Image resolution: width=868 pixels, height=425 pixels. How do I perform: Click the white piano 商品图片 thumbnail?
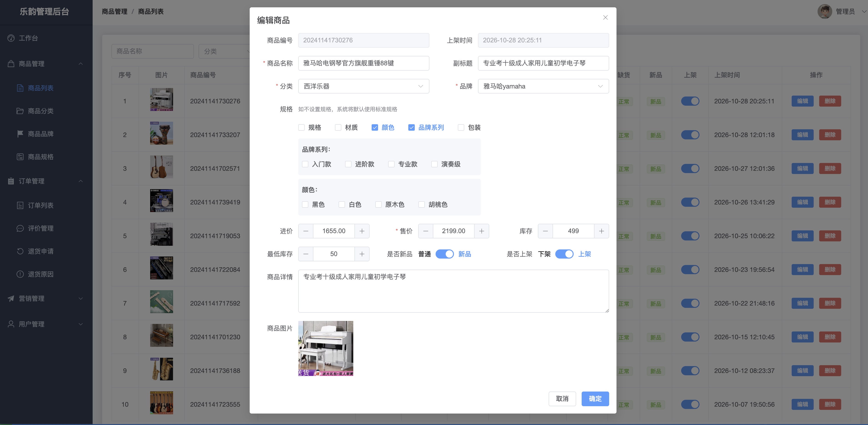[x=326, y=348]
